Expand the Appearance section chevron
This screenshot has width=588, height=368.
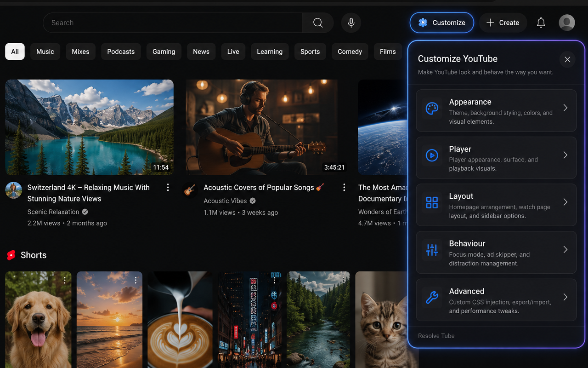(565, 108)
